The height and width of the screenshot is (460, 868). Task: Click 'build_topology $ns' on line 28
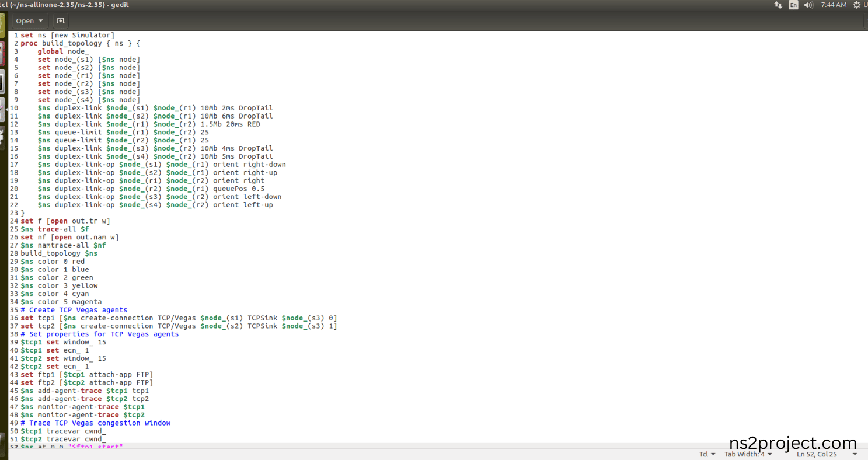pyautogui.click(x=59, y=253)
